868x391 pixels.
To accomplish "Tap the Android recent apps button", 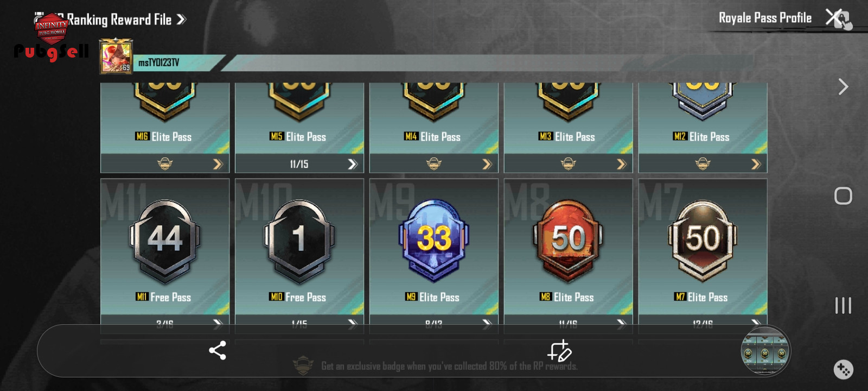I will tap(843, 305).
